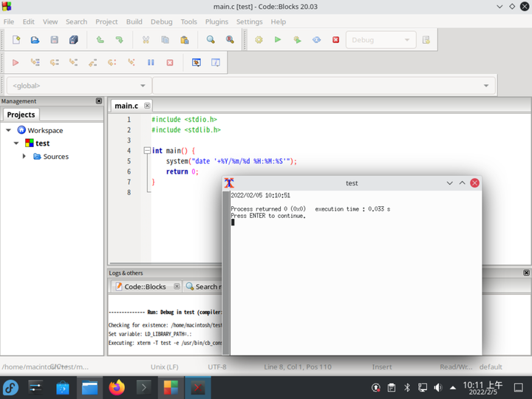Close the Management panel
Viewport: 532px width, 399px height.
click(99, 100)
